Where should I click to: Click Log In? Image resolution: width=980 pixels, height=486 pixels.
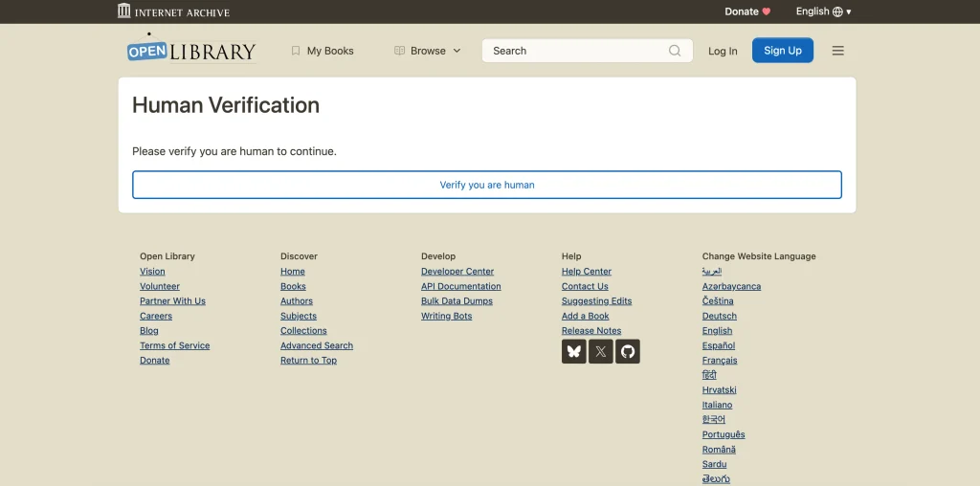(x=723, y=52)
